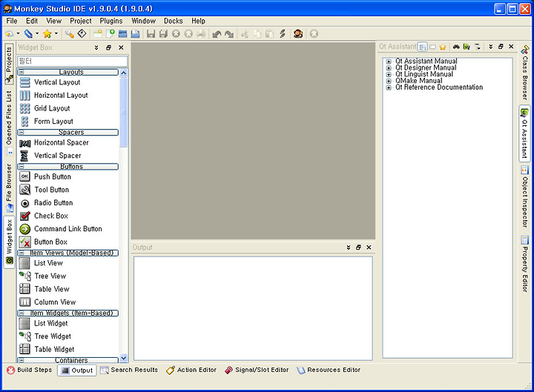Expand Qt Reference Documentation tree node
Viewport: 534px width, 392px height.
[x=389, y=87]
